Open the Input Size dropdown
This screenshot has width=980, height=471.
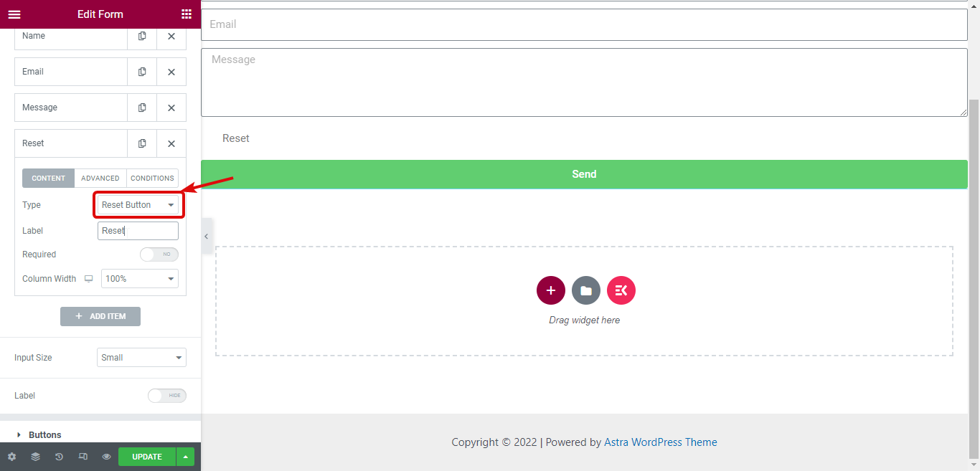[x=141, y=358]
